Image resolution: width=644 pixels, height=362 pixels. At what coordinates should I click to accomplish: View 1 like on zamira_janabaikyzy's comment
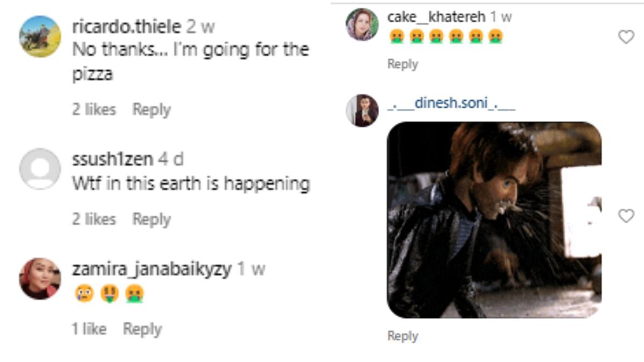89,329
